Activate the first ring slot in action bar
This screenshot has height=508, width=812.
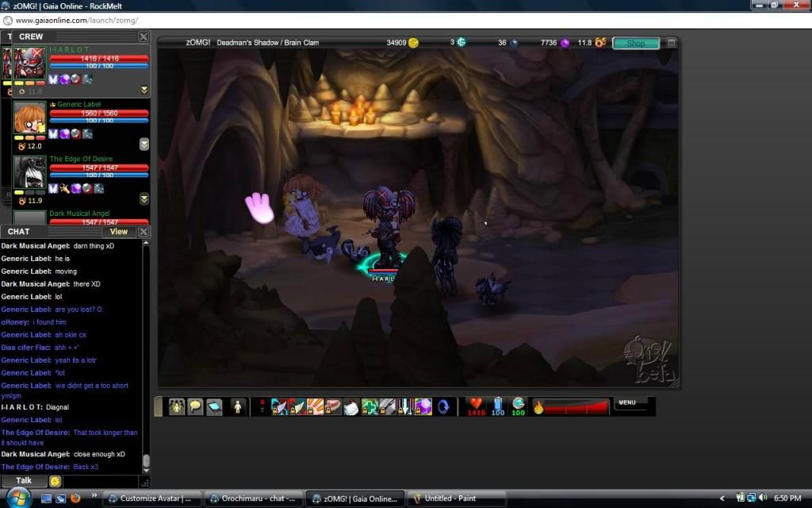pyautogui.click(x=279, y=407)
